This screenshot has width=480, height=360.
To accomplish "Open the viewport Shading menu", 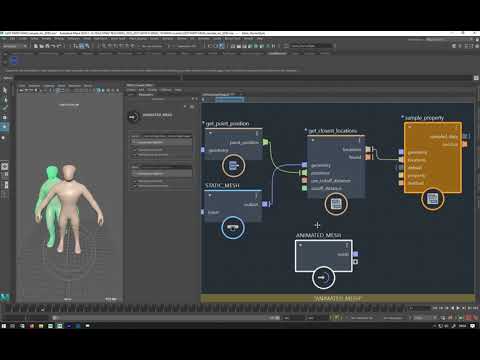I will pyautogui.click(x=34, y=86).
